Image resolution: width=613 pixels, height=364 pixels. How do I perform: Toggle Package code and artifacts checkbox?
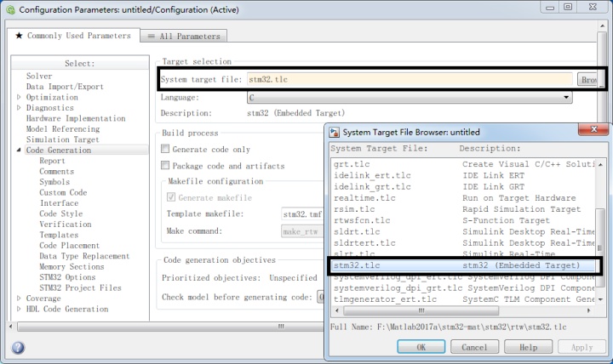(x=165, y=165)
